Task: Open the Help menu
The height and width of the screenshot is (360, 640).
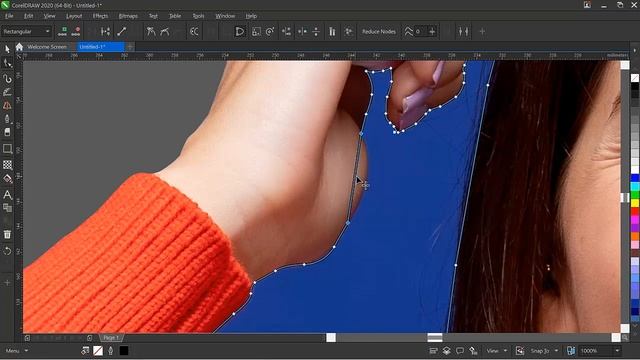Action: (251, 16)
